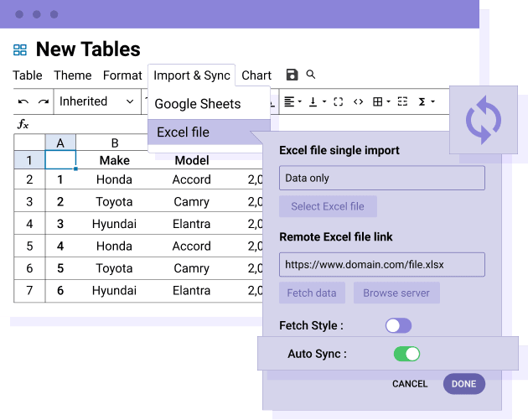Screen dimensions: 528x420
Task: Click the Select Excel file button
Action: pyautogui.click(x=328, y=206)
